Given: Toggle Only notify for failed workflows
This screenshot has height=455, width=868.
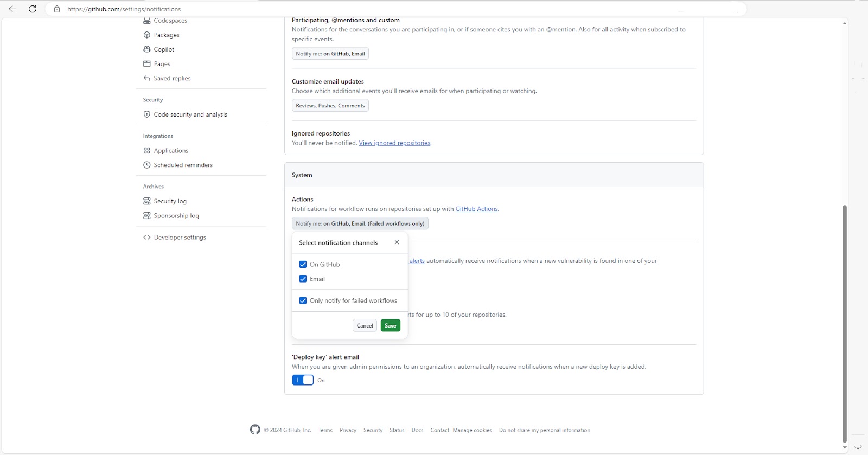Looking at the screenshot, I should (x=303, y=300).
